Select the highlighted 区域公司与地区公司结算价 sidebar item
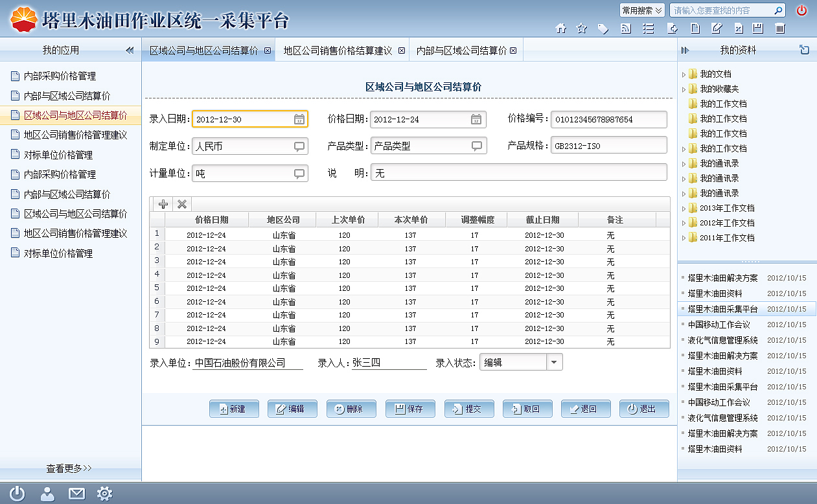The image size is (817, 504). tap(71, 115)
